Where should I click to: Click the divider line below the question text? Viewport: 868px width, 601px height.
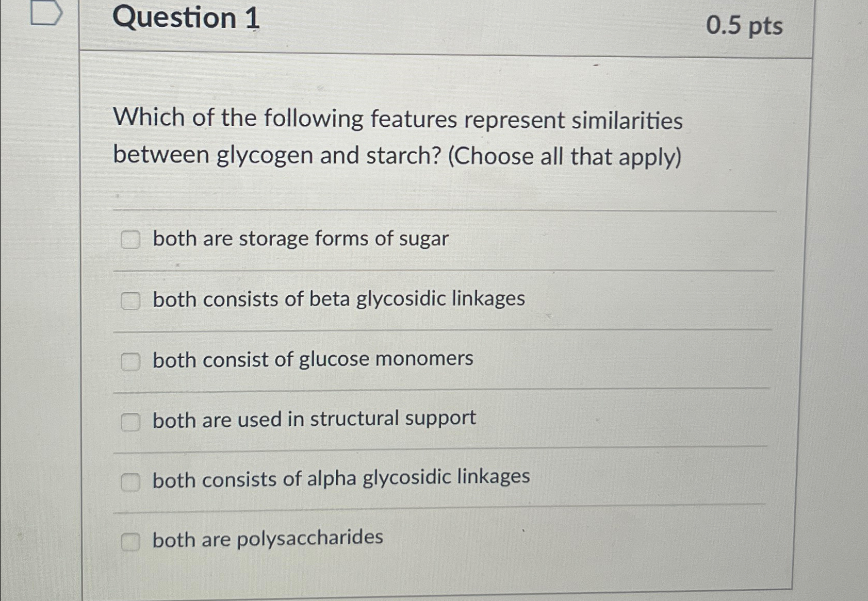444,209
